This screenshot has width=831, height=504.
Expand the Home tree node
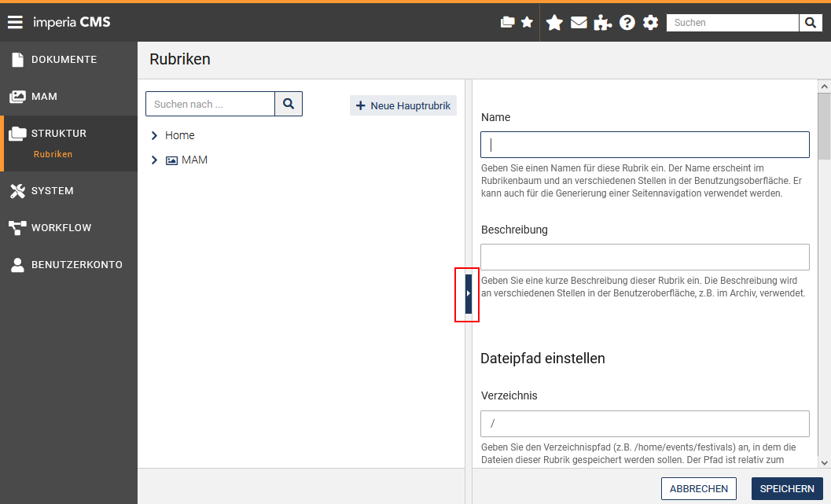point(154,136)
